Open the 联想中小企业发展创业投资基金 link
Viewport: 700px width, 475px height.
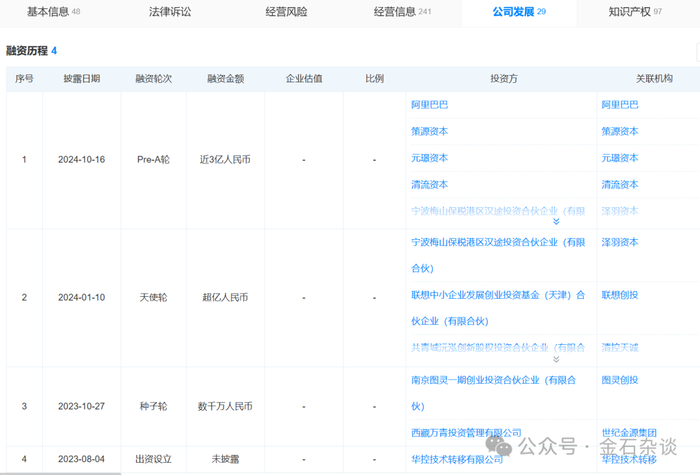coord(498,308)
